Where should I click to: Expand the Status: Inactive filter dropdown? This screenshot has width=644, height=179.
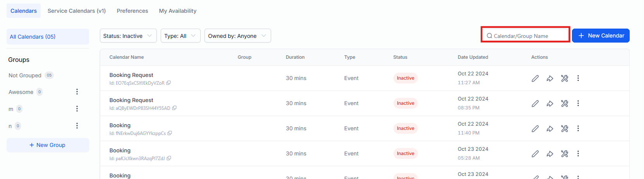point(128,36)
